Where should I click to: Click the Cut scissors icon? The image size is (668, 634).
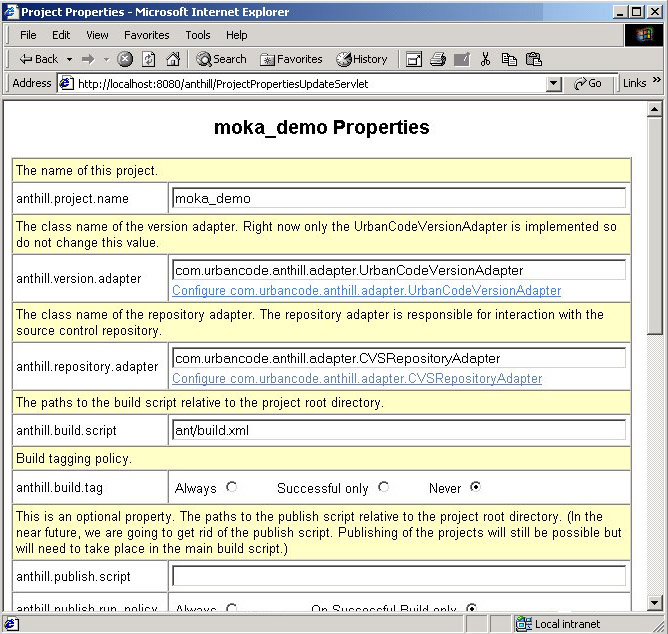coord(485,59)
